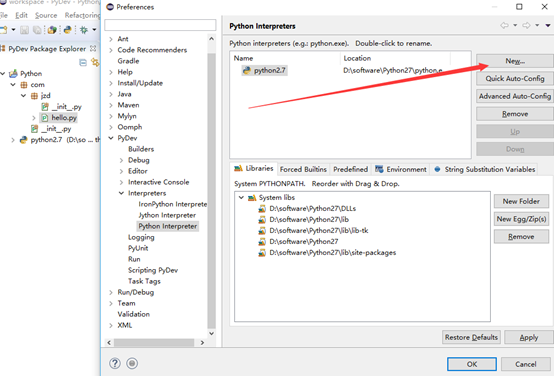Click the preferences filter text field

click(x=160, y=25)
